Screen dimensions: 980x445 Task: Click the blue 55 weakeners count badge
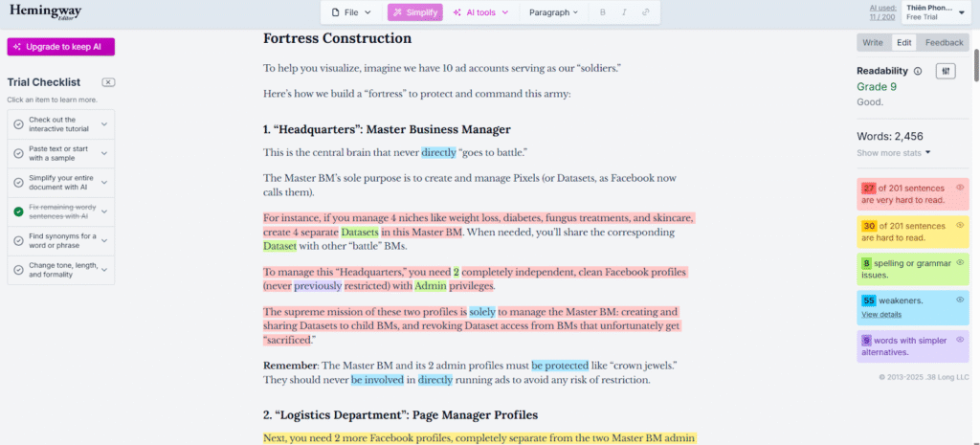[868, 300]
